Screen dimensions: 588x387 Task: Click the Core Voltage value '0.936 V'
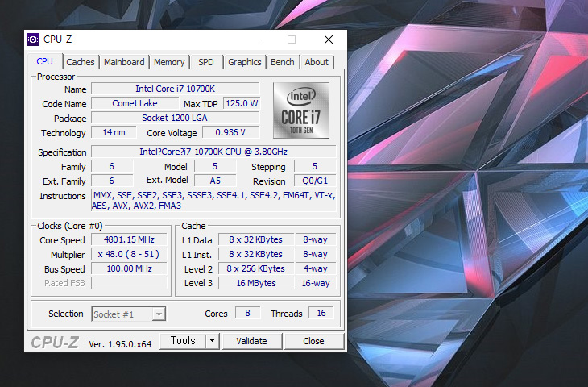coord(230,132)
